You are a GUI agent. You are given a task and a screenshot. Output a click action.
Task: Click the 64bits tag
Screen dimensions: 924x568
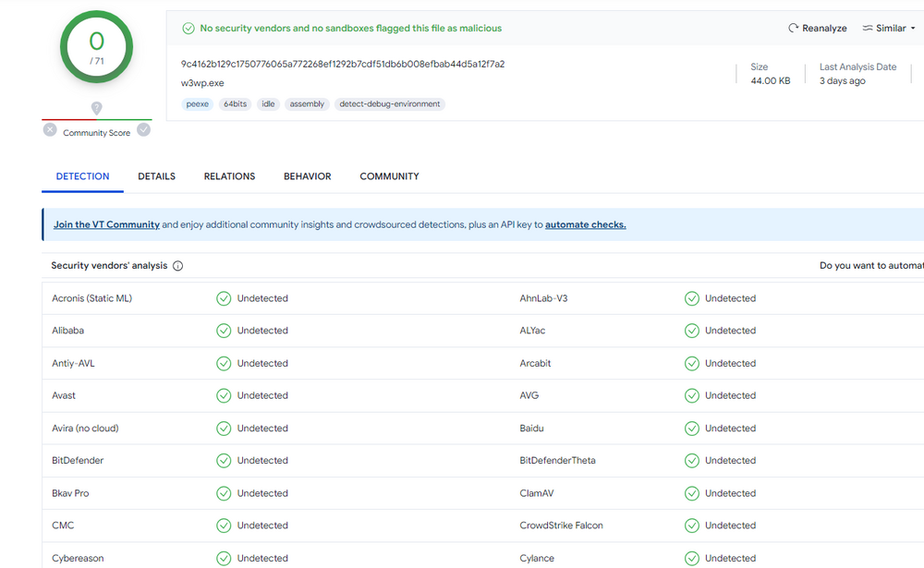235,104
